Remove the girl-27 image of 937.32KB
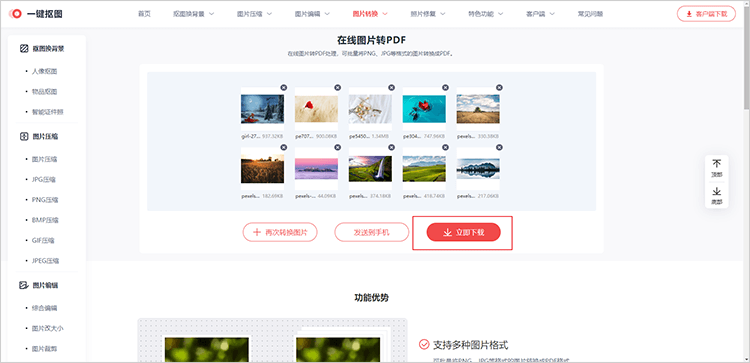The image size is (750, 363). click(284, 88)
